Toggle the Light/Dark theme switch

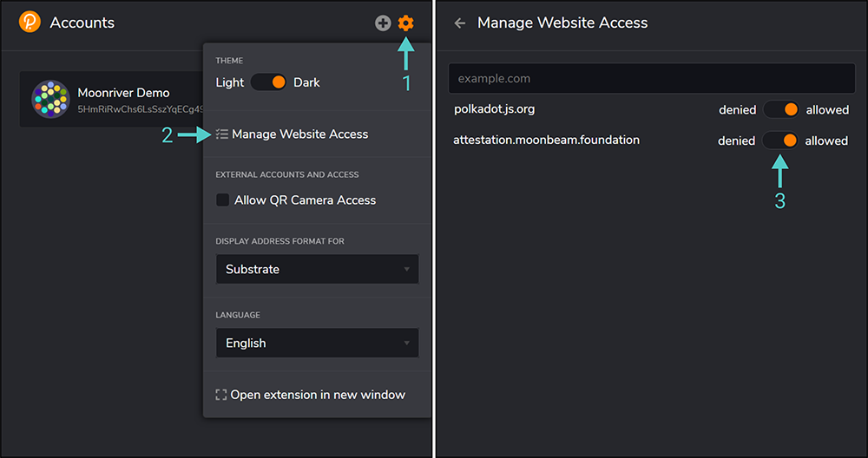(x=268, y=82)
